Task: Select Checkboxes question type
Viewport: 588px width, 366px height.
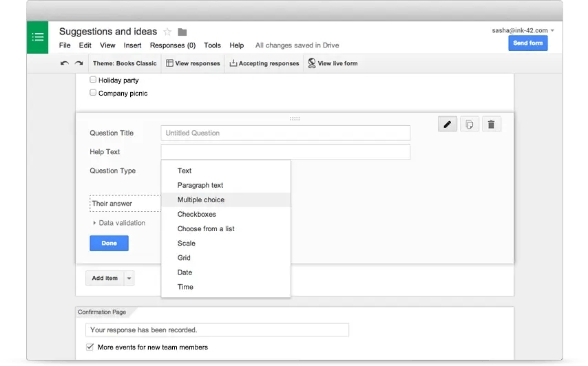Action: pyautogui.click(x=226, y=214)
